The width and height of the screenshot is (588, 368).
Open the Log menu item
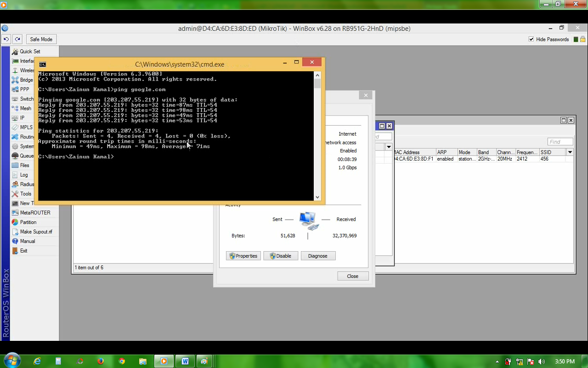point(24,175)
